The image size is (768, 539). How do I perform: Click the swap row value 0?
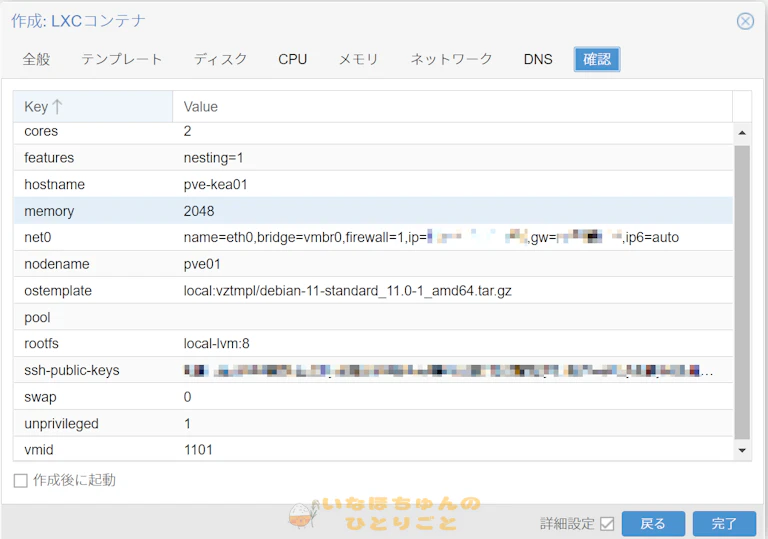(188, 397)
